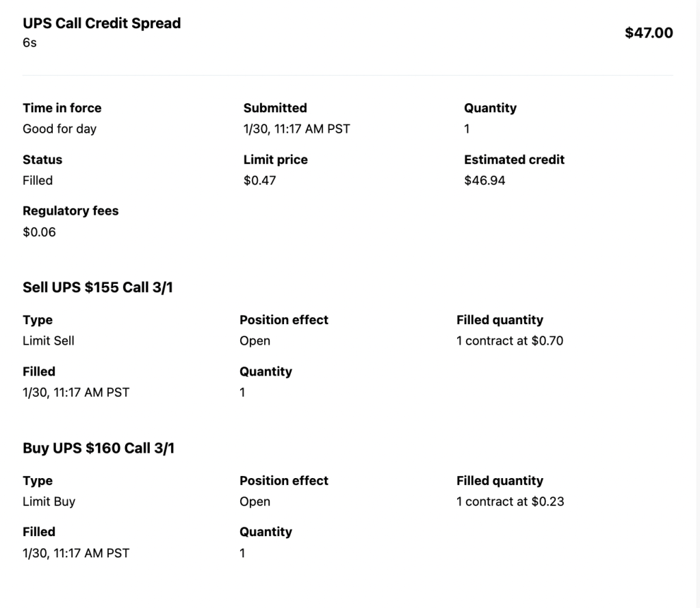Click the UPS Call Credit Spread title
The height and width of the screenshot is (608, 700).
click(102, 23)
